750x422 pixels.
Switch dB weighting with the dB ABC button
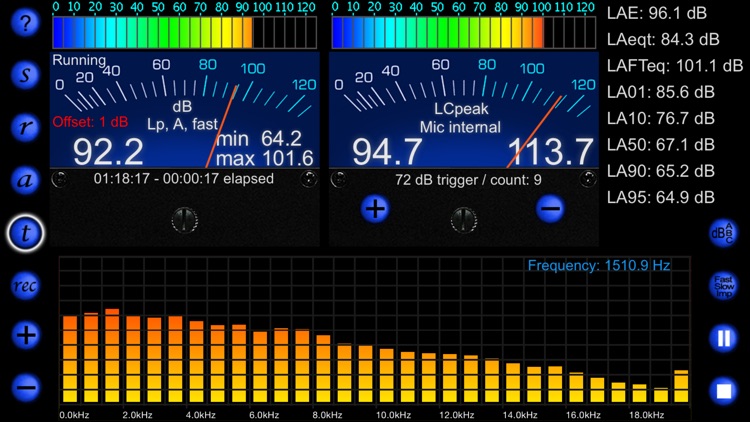coord(723,233)
